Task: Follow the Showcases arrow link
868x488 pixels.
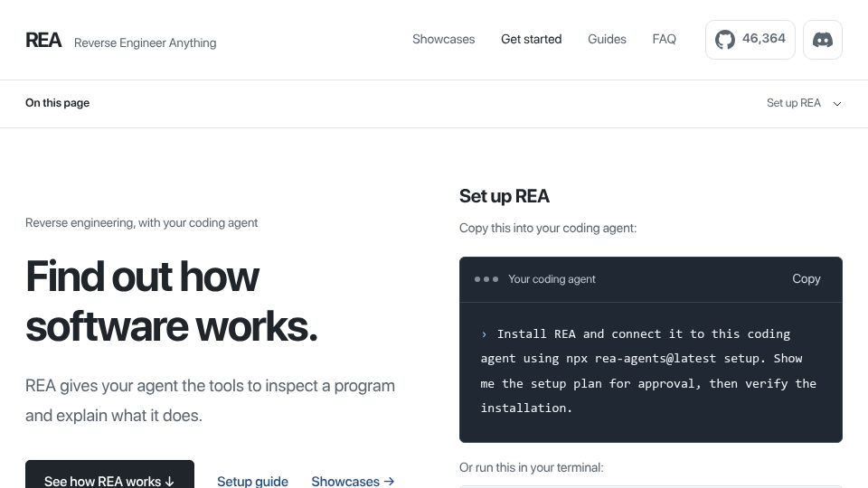Action: point(354,481)
